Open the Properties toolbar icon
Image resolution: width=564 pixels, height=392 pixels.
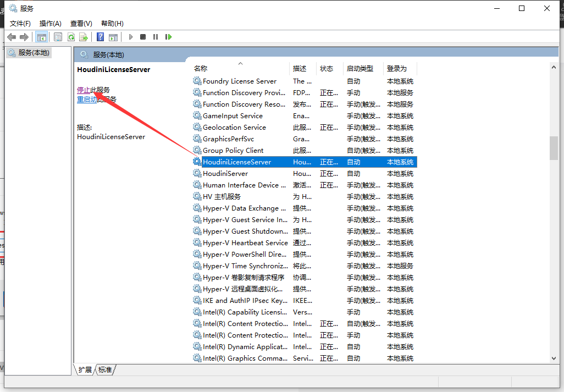(x=58, y=37)
